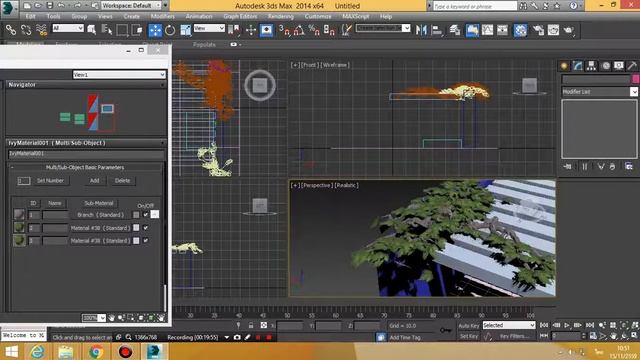
Task: Open named selection sets dropdown
Action: tap(383, 28)
